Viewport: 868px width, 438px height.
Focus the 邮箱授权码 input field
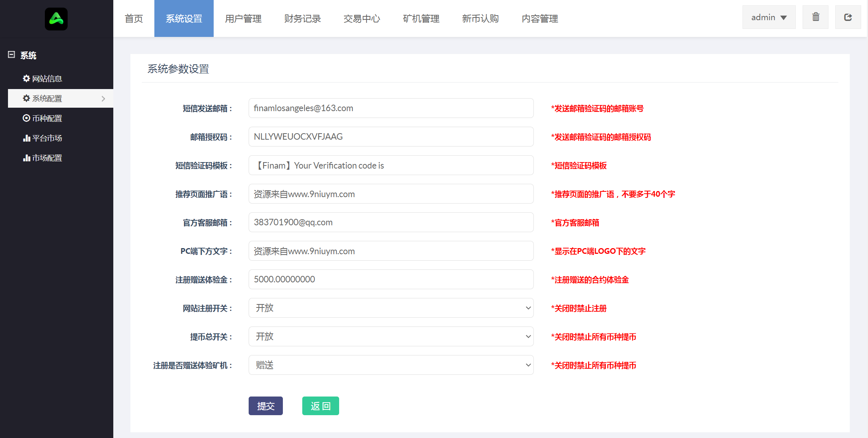391,137
